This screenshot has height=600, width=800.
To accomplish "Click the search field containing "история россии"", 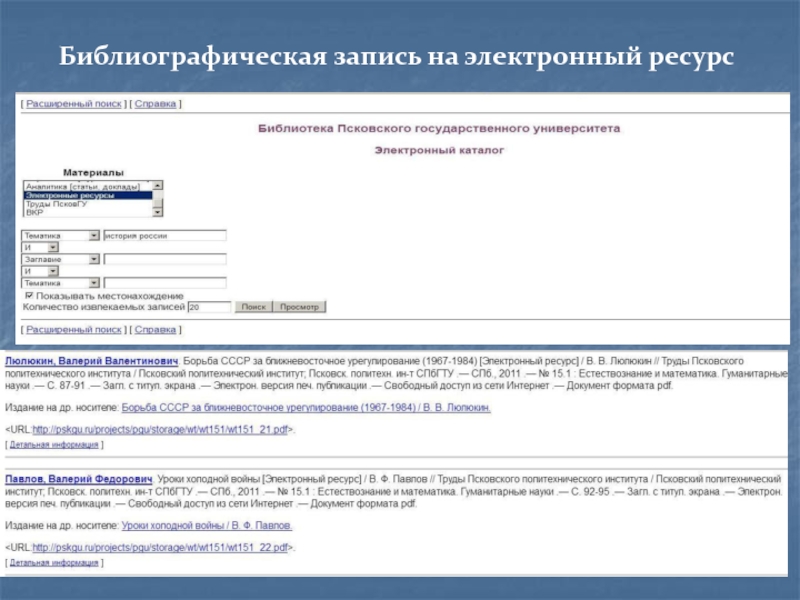I will [165, 235].
